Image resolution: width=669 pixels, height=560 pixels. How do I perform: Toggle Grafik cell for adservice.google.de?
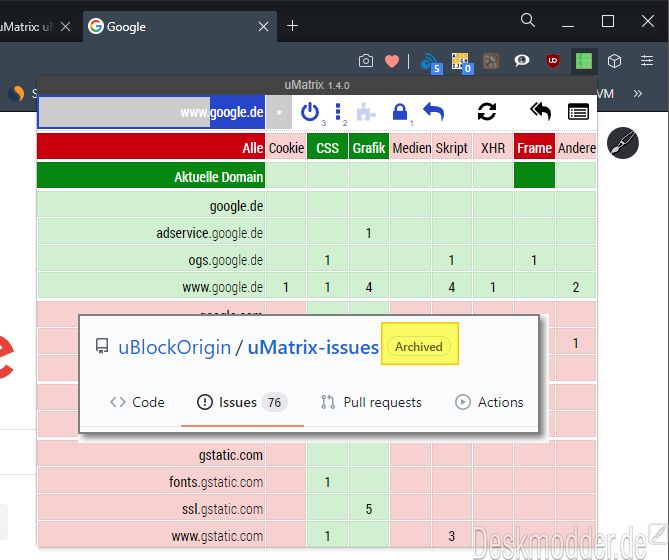tap(369, 232)
